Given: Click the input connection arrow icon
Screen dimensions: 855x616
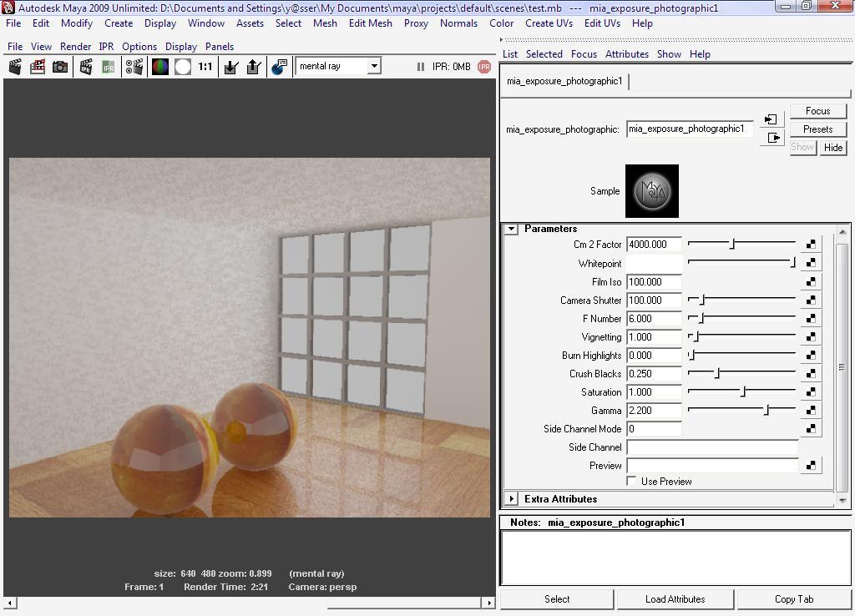Looking at the screenshot, I should (x=771, y=119).
